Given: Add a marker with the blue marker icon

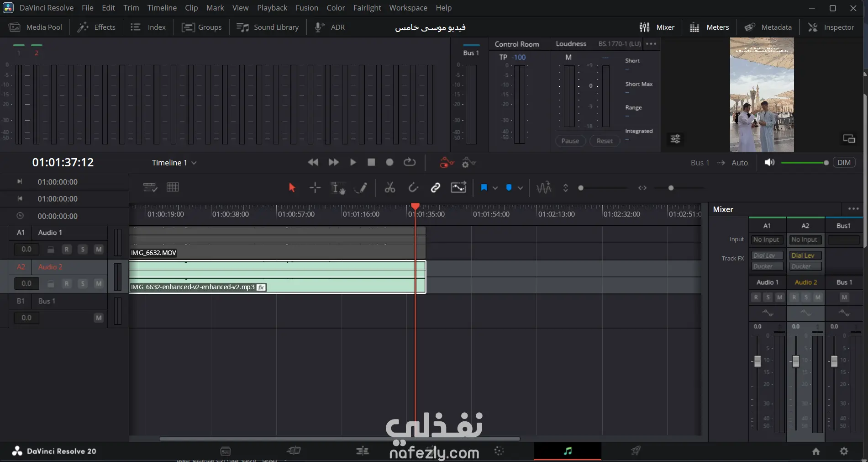Looking at the screenshot, I should pyautogui.click(x=509, y=187).
